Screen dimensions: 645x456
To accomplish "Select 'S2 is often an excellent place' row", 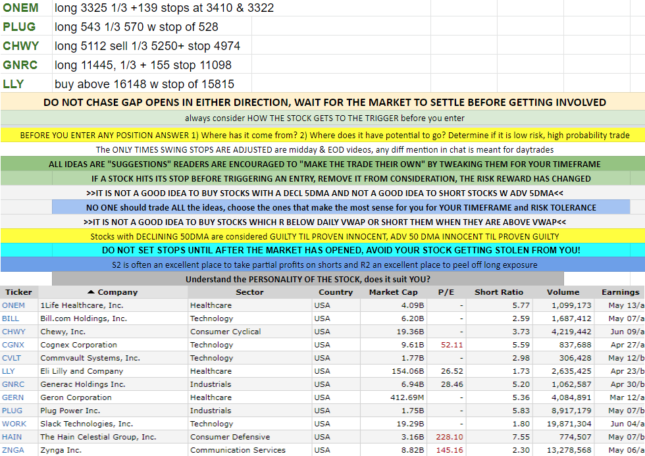I will (x=322, y=265).
